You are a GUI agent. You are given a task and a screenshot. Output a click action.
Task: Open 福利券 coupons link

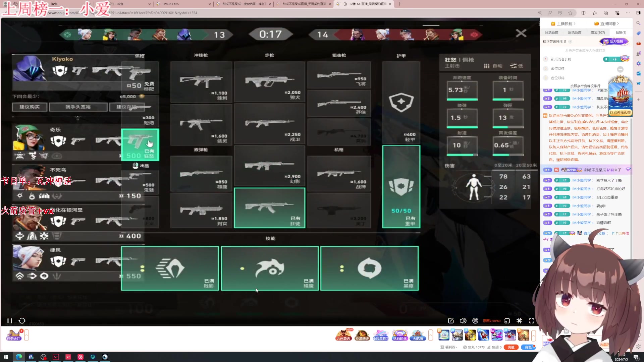pos(449,347)
